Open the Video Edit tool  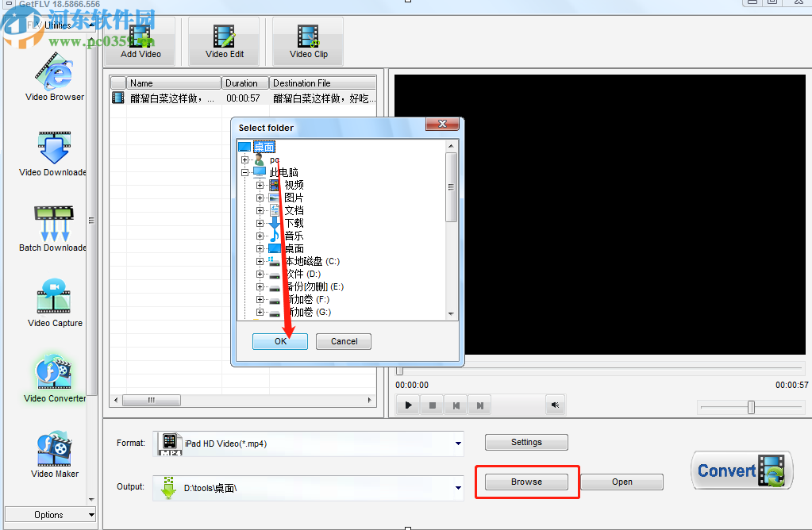[x=225, y=36]
